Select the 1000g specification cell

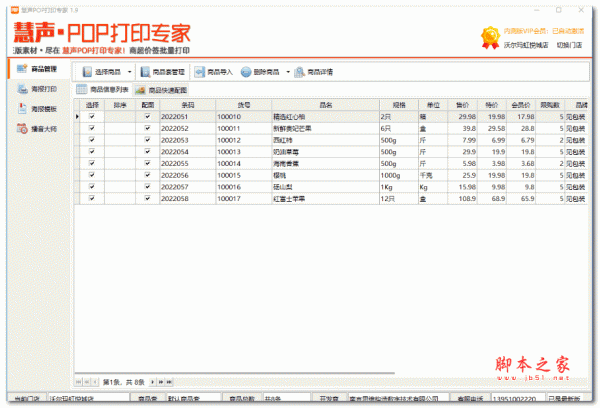[399, 175]
